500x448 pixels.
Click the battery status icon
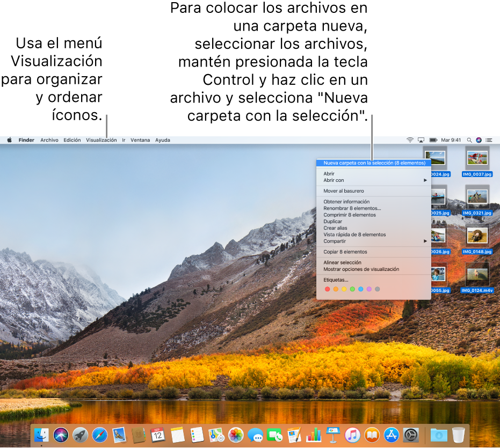click(433, 140)
